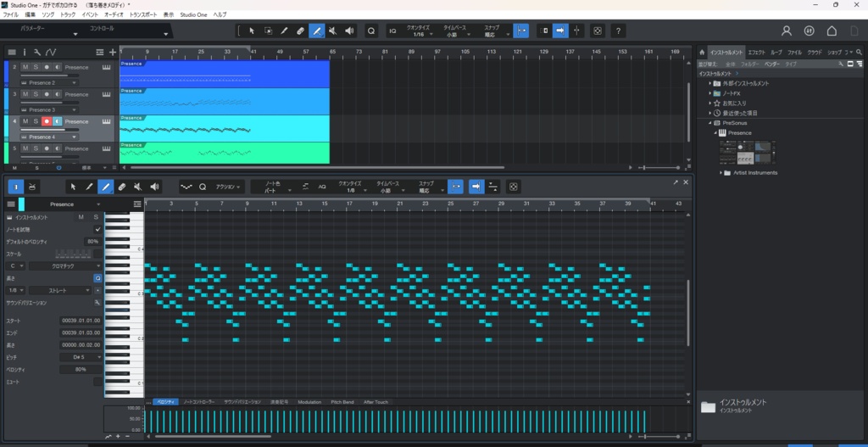868x447 pixels.
Task: Click the IQ button in top toolbar
Action: pyautogui.click(x=392, y=31)
